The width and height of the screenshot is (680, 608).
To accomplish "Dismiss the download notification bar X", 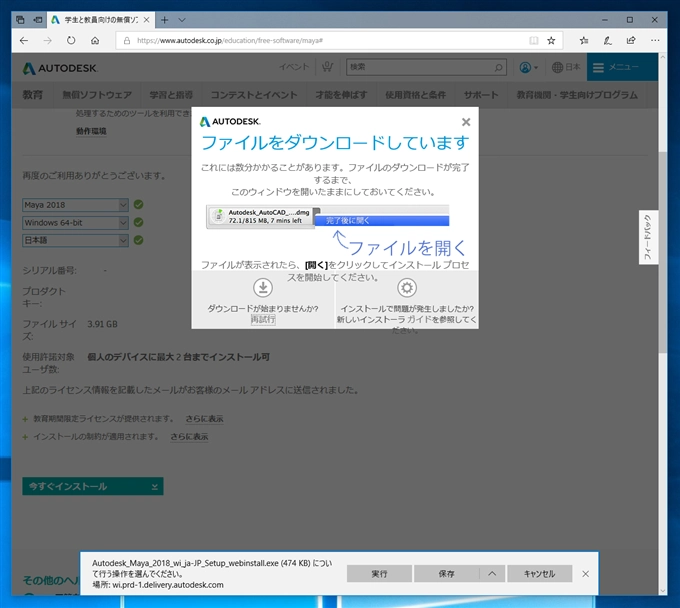I will coord(585,574).
